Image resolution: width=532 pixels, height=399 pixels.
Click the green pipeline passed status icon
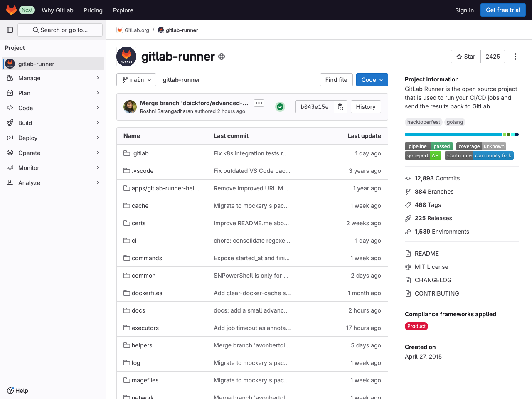(x=280, y=107)
